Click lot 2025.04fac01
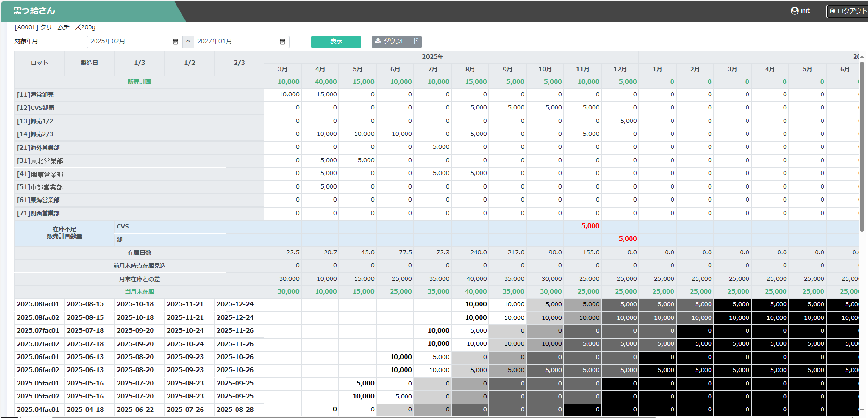 coord(38,410)
